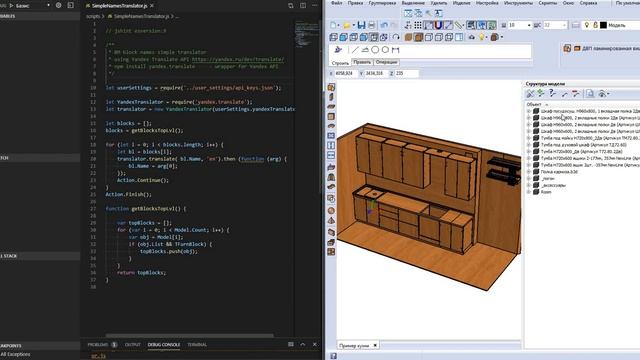The width and height of the screenshot is (640, 360).
Task: Expand the Тумба под духовой шкаф node
Action: tap(529, 145)
